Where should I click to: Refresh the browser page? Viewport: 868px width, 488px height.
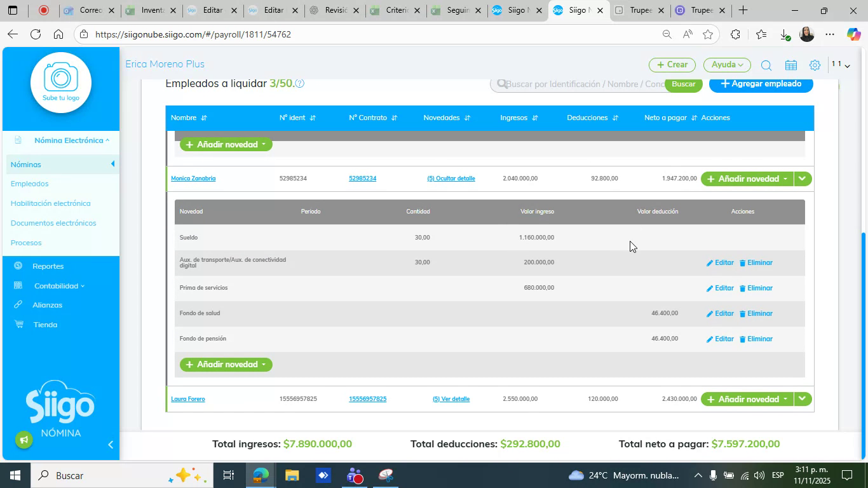point(36,34)
